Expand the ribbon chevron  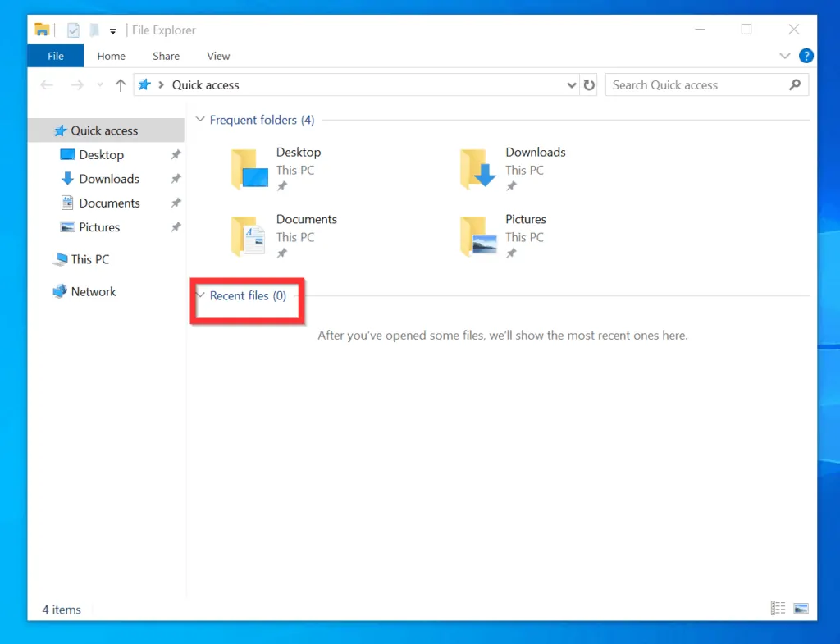tap(783, 56)
